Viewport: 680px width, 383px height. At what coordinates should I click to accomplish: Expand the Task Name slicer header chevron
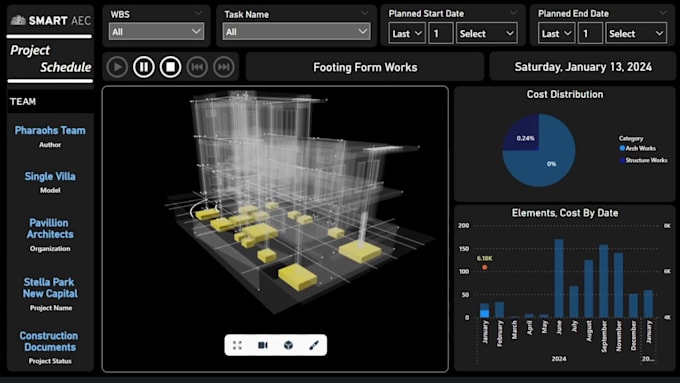click(x=365, y=13)
